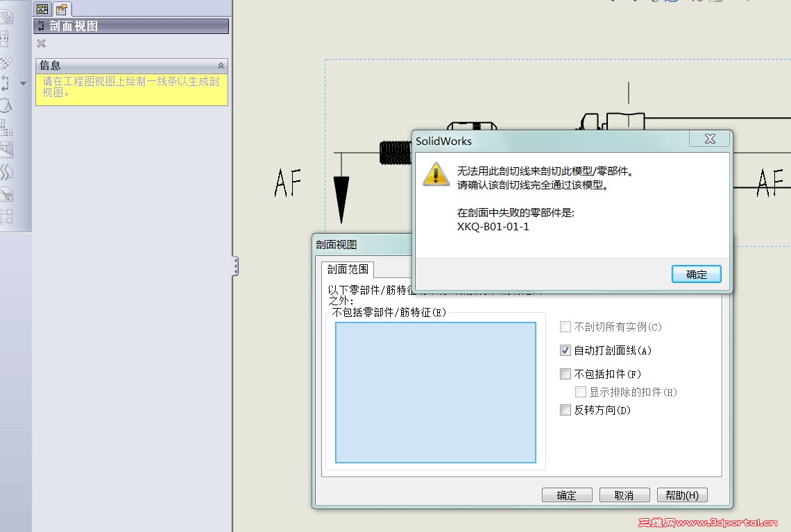Click the section arrow in the drawing
The width and height of the screenshot is (791, 532).
click(341, 199)
